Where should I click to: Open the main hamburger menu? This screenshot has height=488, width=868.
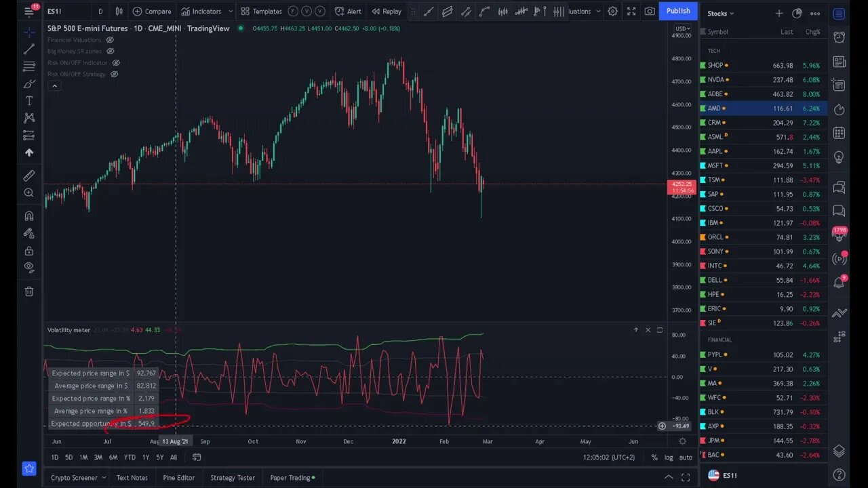coord(28,11)
